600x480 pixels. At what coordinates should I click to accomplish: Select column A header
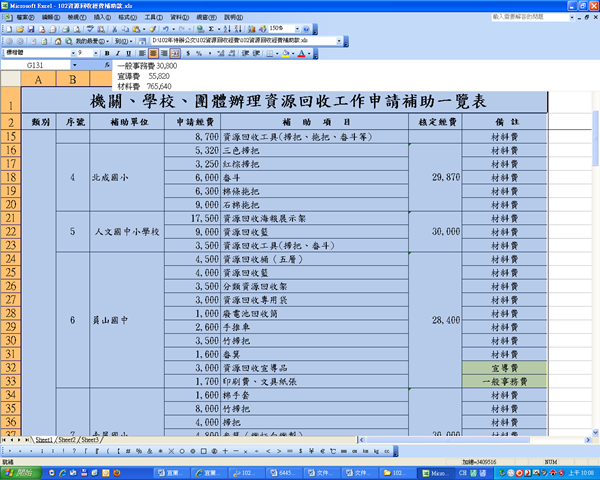click(x=38, y=80)
